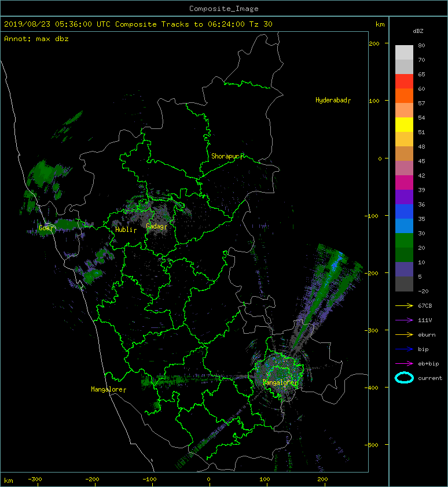Click the yellow 54 dBZ color swatch
This screenshot has width=448, height=487.
[404, 124]
